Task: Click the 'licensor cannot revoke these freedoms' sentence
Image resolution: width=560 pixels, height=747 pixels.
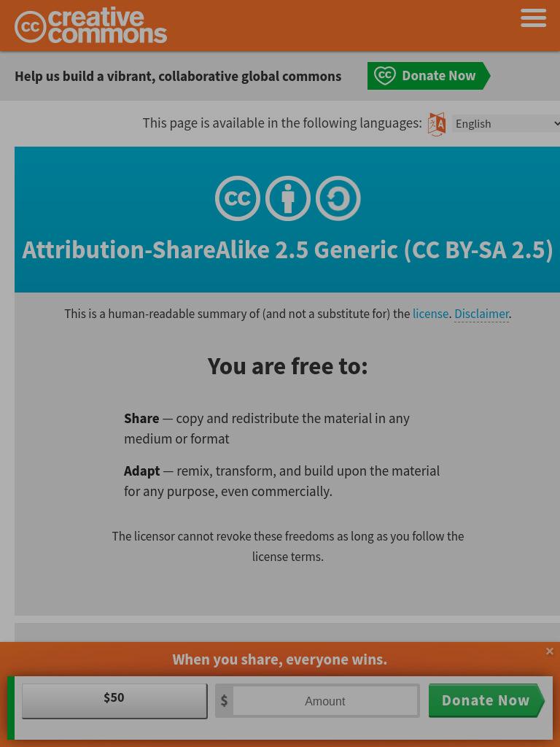Action: pyautogui.click(x=287, y=546)
